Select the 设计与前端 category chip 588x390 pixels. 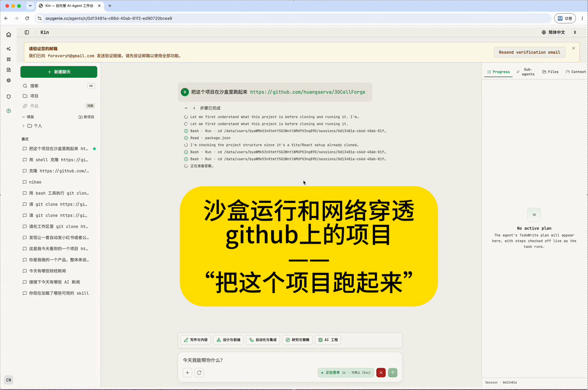[228, 340]
